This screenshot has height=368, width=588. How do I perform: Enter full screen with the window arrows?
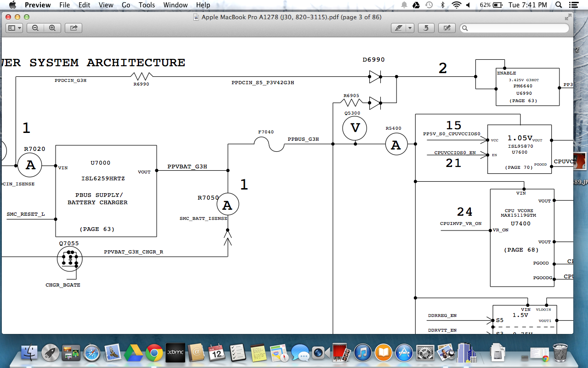(x=568, y=17)
